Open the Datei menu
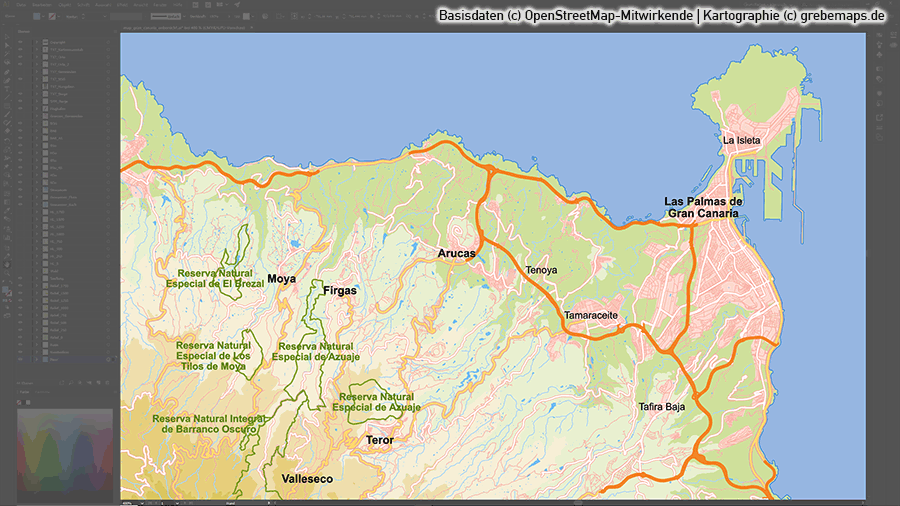Screen dimensions: 900x506 pyautogui.click(x=19, y=5)
